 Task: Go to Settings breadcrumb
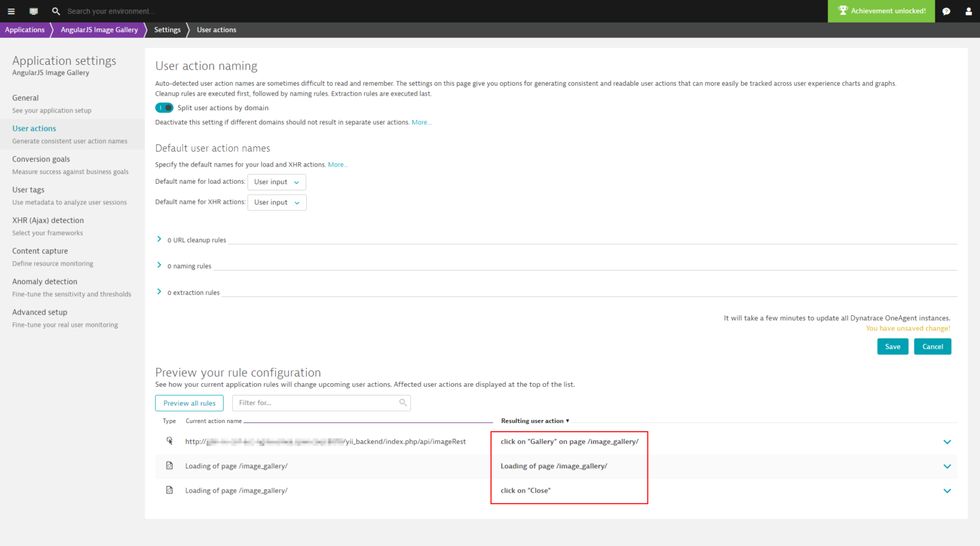[x=167, y=30]
